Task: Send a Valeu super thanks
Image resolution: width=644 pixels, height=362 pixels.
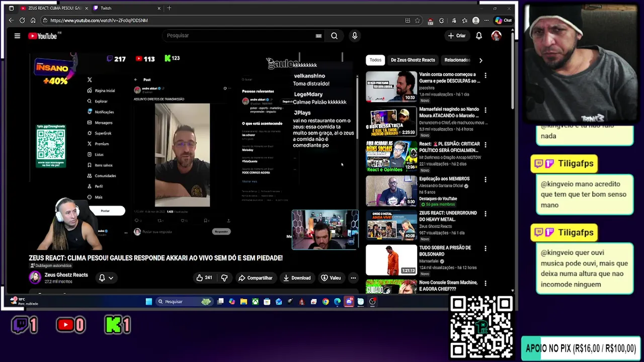Action: [x=331, y=278]
